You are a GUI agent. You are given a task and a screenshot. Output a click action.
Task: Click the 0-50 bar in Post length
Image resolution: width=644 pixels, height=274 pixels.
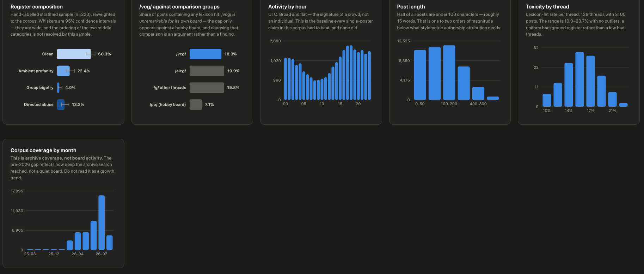click(420, 75)
